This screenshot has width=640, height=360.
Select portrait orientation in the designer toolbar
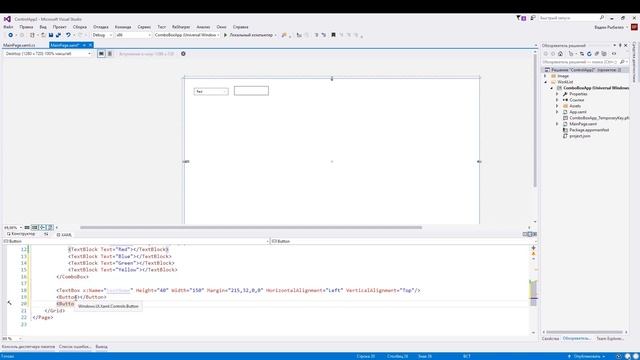pyautogui.click(x=109, y=53)
